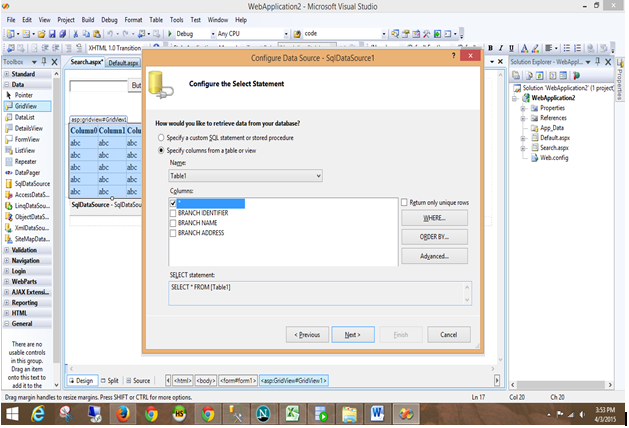
Task: Open Internet Explorer from the taskbar
Action: (38, 414)
